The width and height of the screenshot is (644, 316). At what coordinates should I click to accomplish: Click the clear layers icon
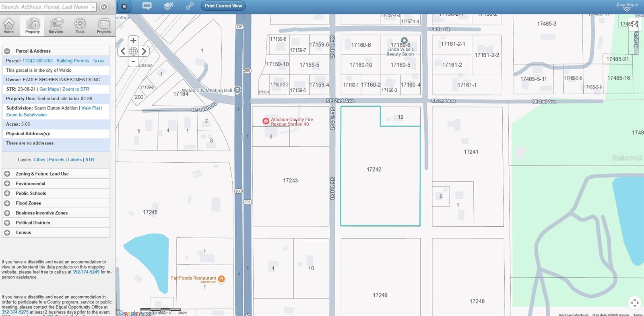pyautogui.click(x=169, y=6)
